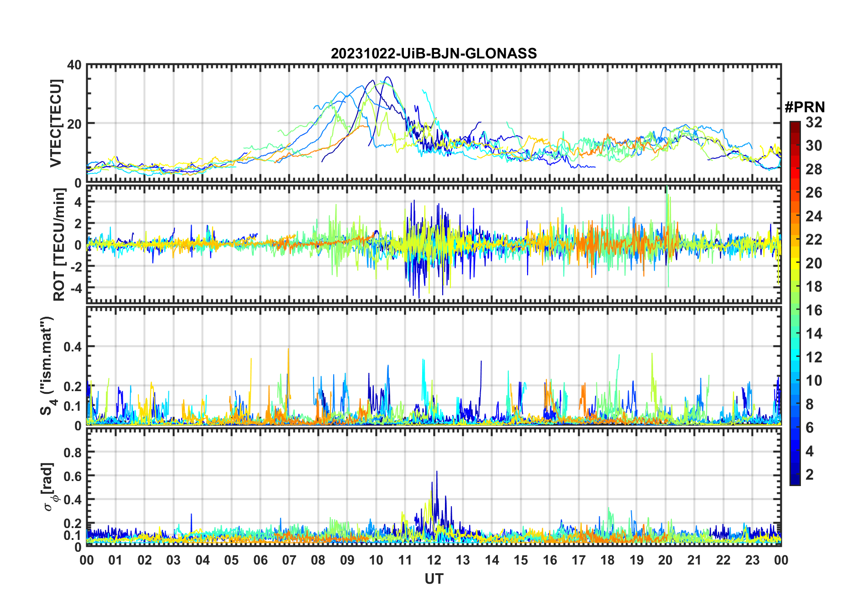868x607 pixels.
Task: Click the 0.2 tick on the S4 axis
Action: click(x=73, y=386)
